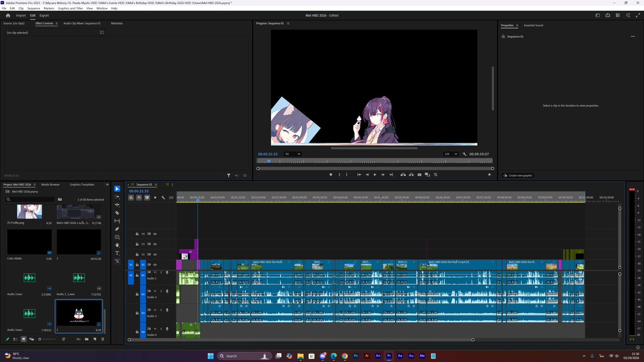Screen dimensions: 644x362
Task: Go to Premiere Home screen
Action: [x=8, y=16]
